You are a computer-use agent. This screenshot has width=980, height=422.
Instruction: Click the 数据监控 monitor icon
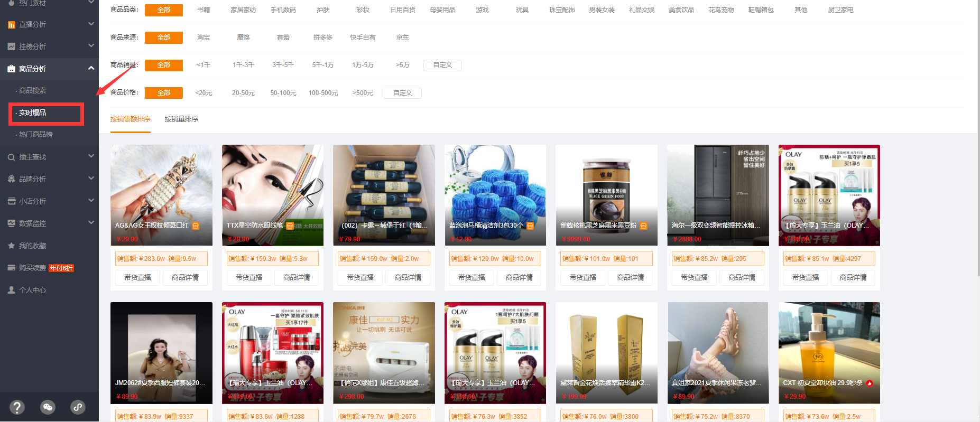pyautogui.click(x=11, y=223)
